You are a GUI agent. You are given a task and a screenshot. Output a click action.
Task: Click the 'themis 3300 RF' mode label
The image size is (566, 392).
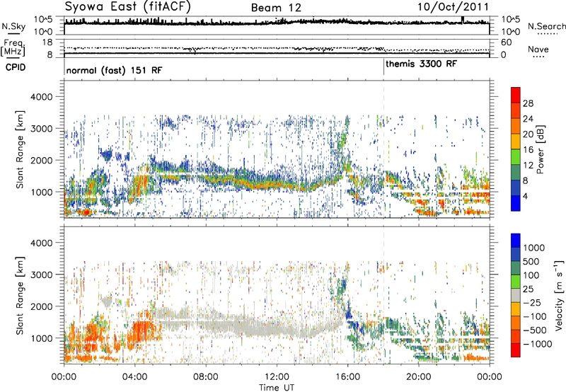[421, 64]
